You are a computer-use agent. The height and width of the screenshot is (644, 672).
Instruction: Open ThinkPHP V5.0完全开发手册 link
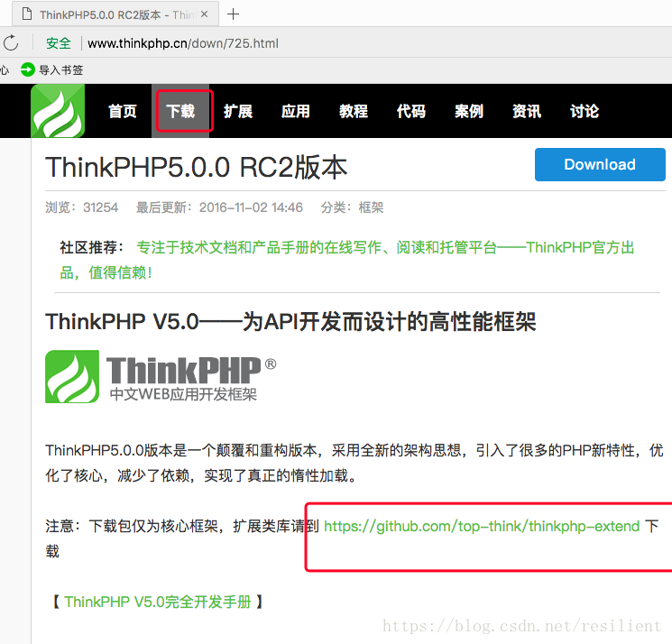click(x=158, y=602)
